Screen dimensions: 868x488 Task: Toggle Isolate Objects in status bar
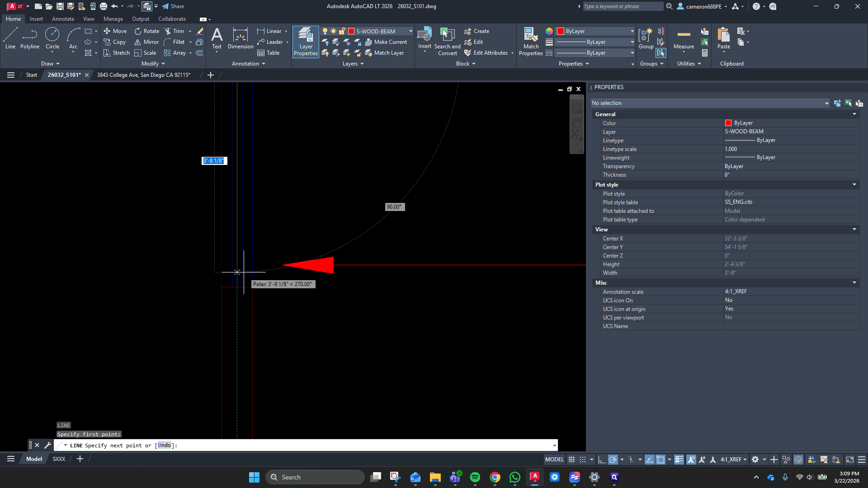786,460
